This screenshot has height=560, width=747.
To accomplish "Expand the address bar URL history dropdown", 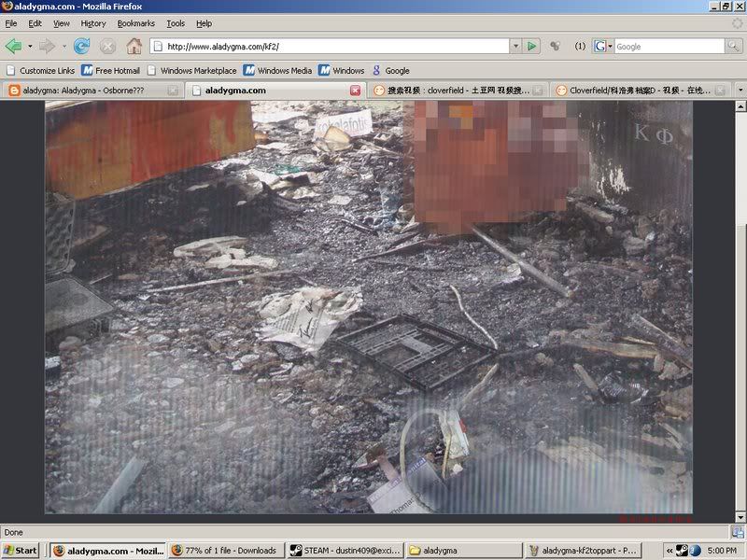I will pos(514,46).
